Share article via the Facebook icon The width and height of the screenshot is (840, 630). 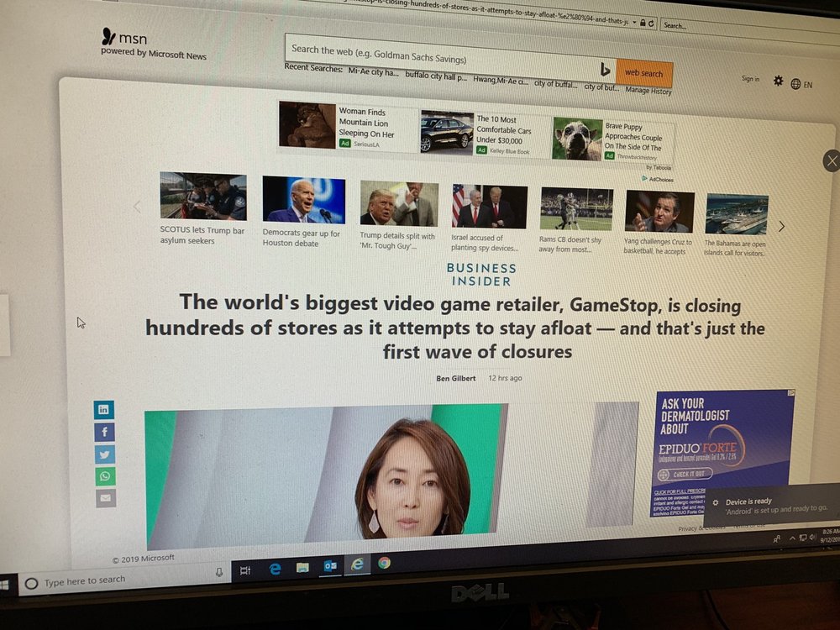[x=104, y=433]
